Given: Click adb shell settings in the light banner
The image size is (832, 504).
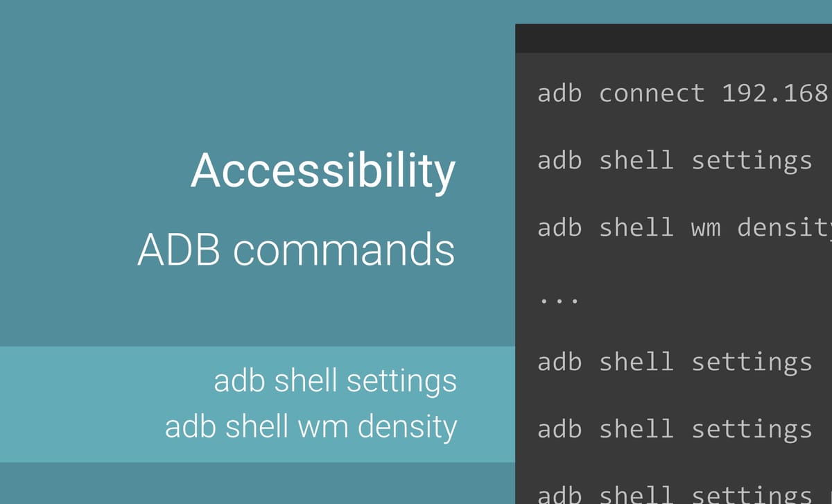Looking at the screenshot, I should click(336, 381).
